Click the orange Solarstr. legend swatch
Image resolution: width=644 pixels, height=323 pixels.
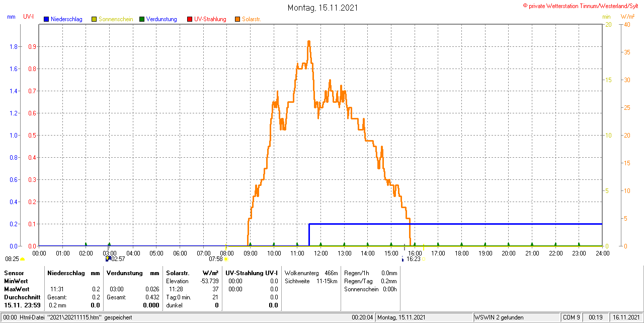click(x=237, y=19)
